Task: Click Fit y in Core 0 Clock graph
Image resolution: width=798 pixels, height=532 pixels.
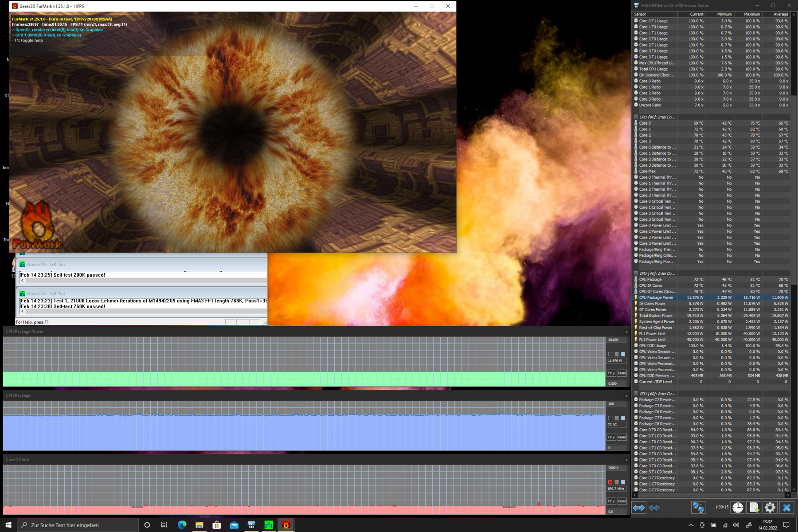Action: (611, 501)
